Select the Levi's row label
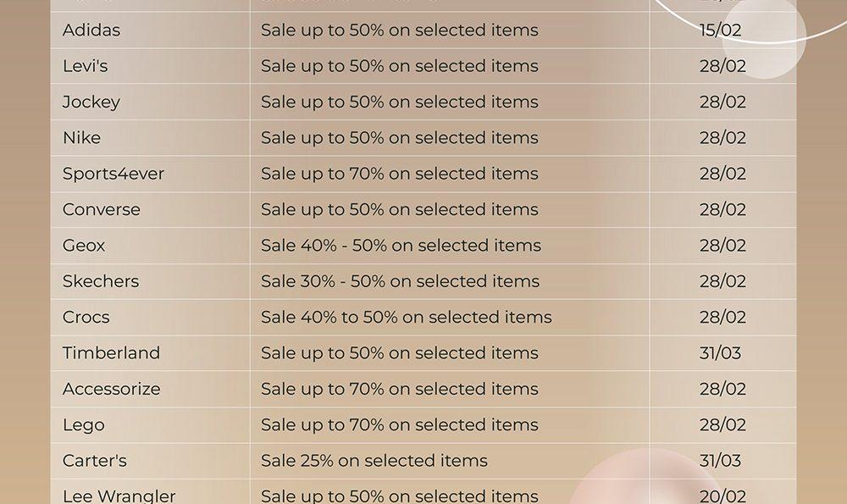Image resolution: width=847 pixels, height=504 pixels. [x=86, y=66]
